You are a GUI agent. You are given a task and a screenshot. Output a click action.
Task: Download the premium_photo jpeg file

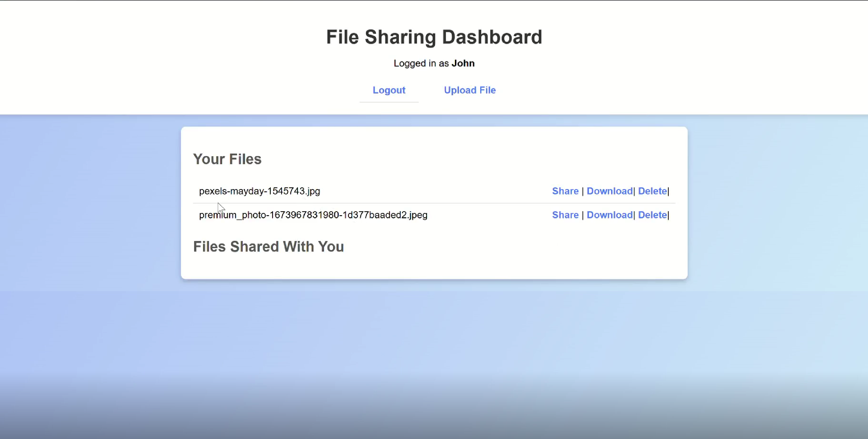point(610,215)
